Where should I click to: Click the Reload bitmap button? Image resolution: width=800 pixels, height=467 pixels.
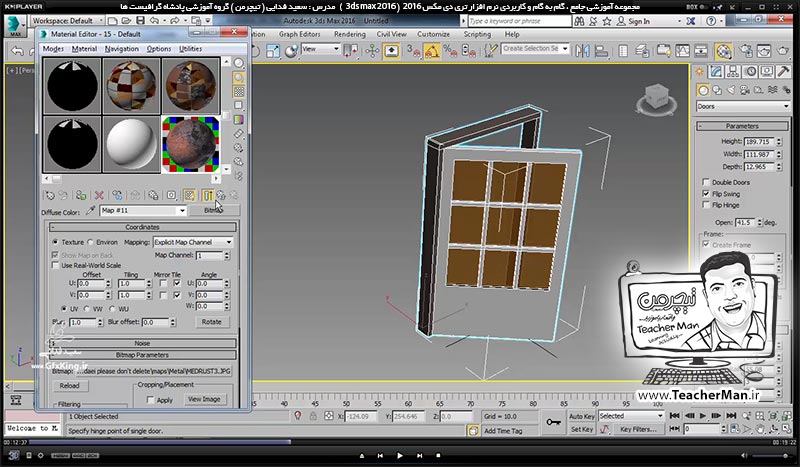[x=69, y=386]
